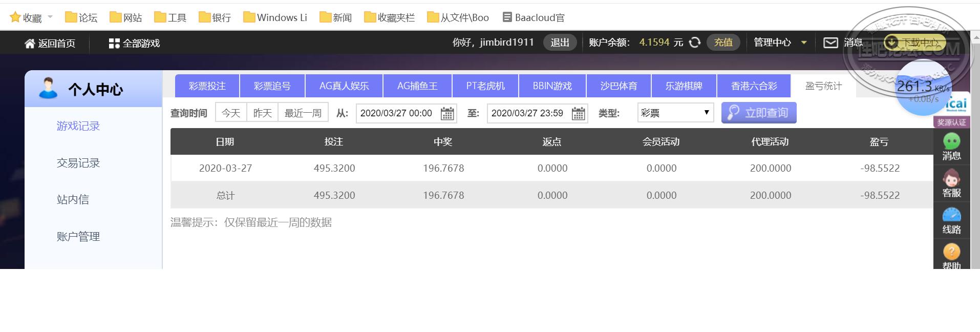Open the 银行 bookmark folder
The image size is (980, 332).
pos(215,17)
